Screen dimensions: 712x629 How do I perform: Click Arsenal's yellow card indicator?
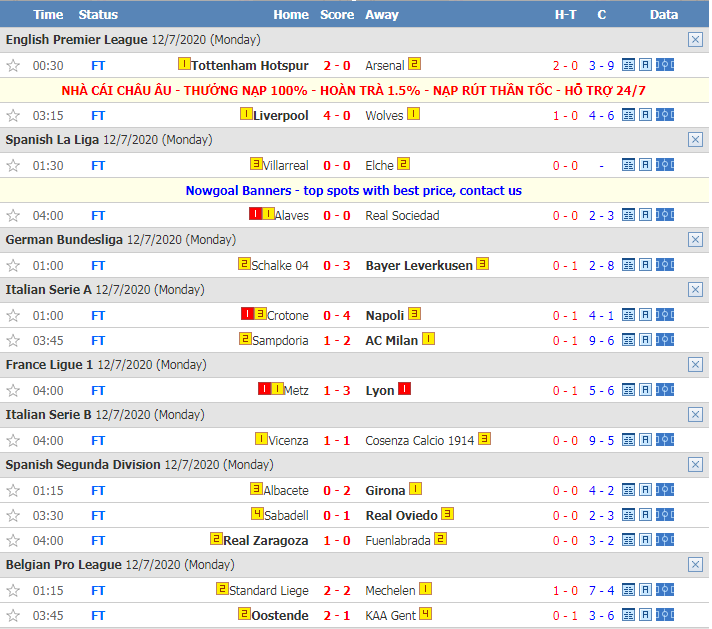click(414, 64)
